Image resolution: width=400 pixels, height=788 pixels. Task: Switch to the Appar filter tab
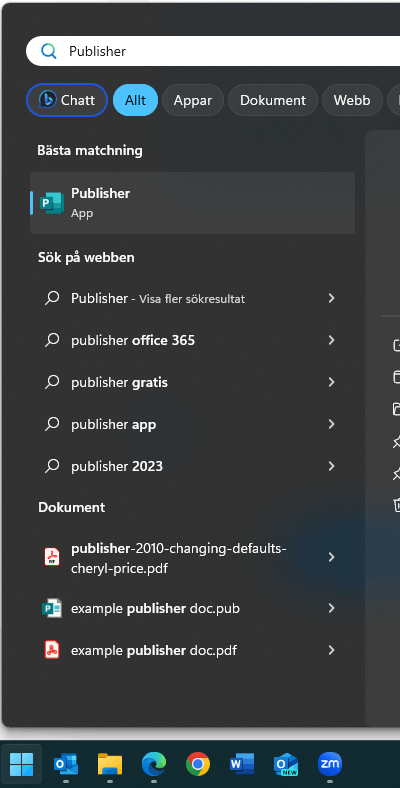tap(193, 100)
